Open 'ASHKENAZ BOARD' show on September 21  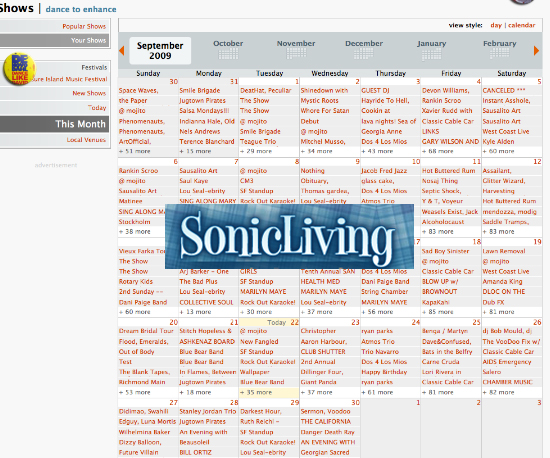207,342
